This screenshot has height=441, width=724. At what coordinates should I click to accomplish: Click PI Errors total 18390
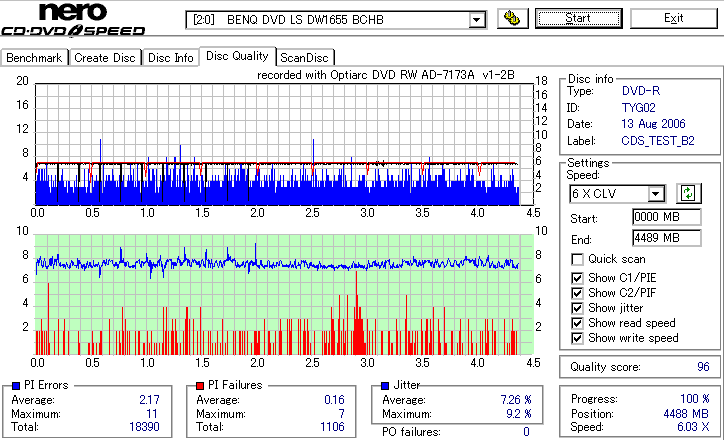[145, 427]
